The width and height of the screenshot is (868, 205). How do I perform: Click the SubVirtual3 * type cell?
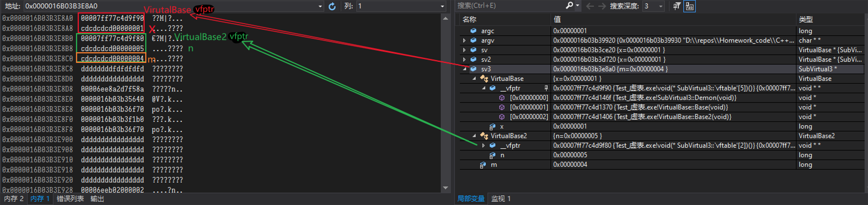(x=830, y=69)
